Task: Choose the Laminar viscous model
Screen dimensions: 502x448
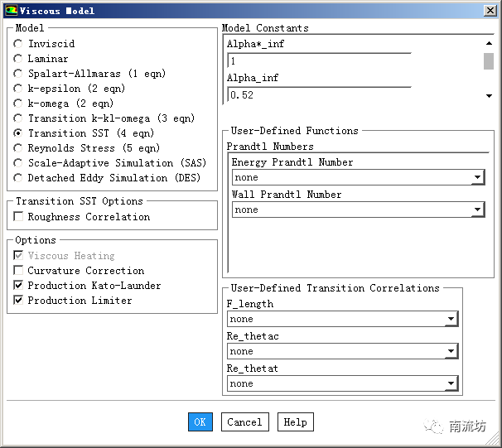Action: pyautogui.click(x=18, y=59)
